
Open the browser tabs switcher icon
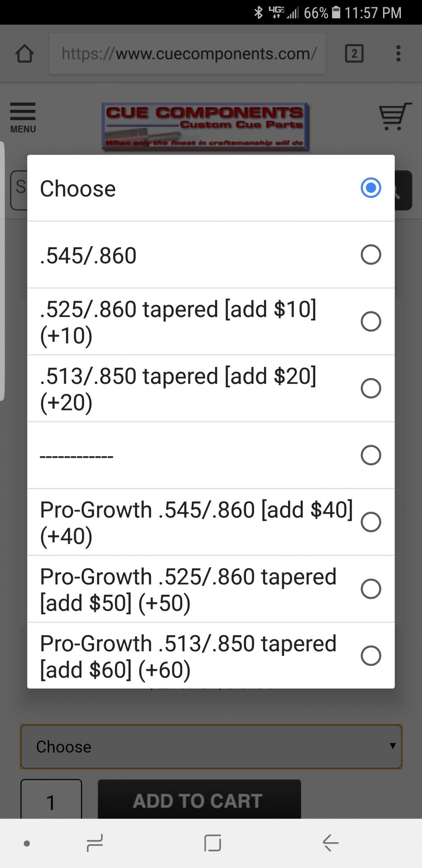[354, 54]
